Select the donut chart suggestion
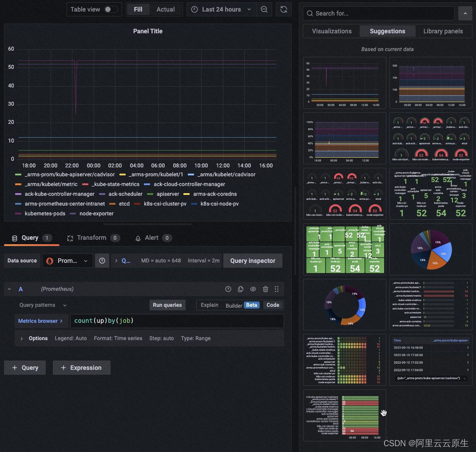Viewport: 476px width, 452px height. click(345, 305)
